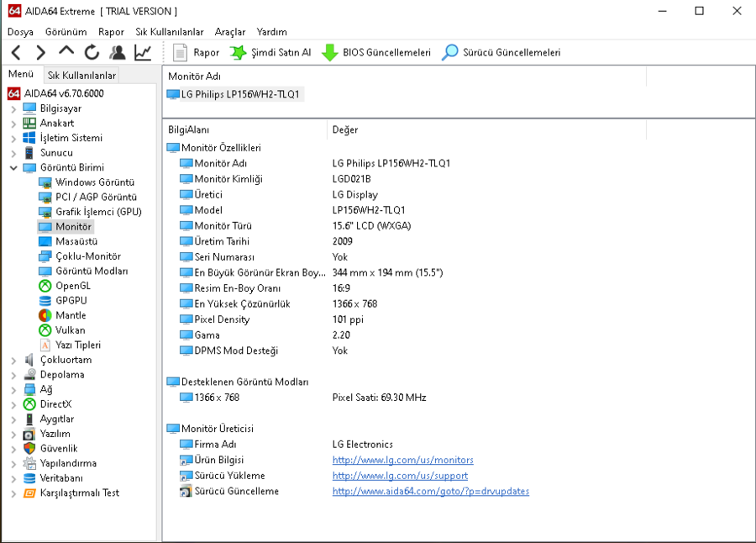Click the Rapor document toolbar button

[196, 52]
